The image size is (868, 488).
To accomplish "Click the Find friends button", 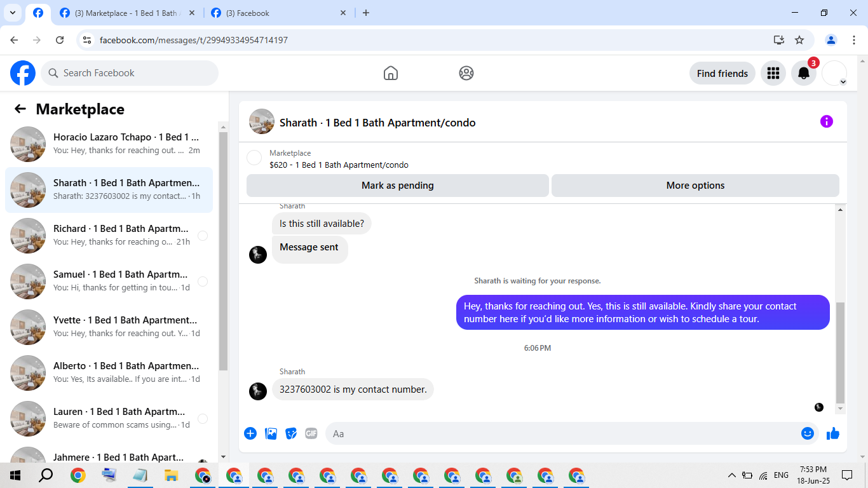I will coord(722,73).
